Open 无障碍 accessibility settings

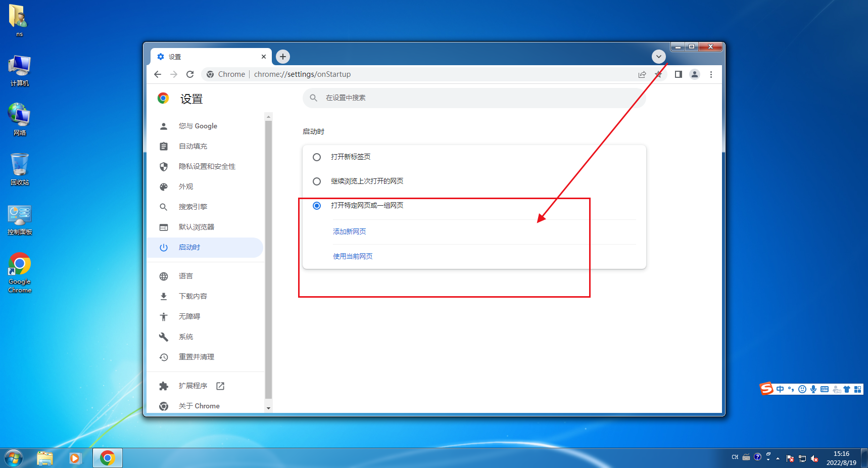click(x=205, y=316)
